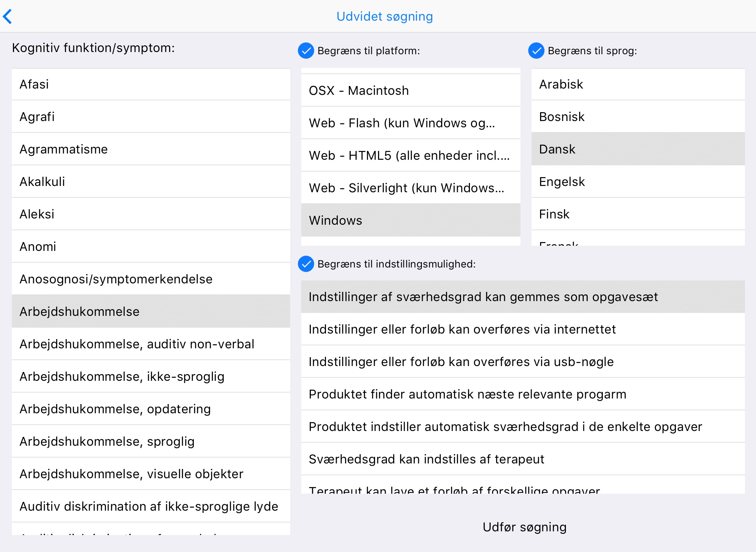Choose 'Arbejdshukommelse, sproglig' symptom
This screenshot has height=552, width=756.
[151, 442]
